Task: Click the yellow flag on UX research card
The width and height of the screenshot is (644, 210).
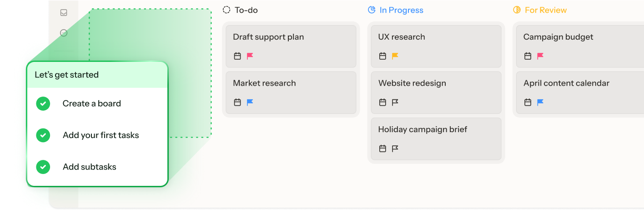Action: [x=395, y=56]
